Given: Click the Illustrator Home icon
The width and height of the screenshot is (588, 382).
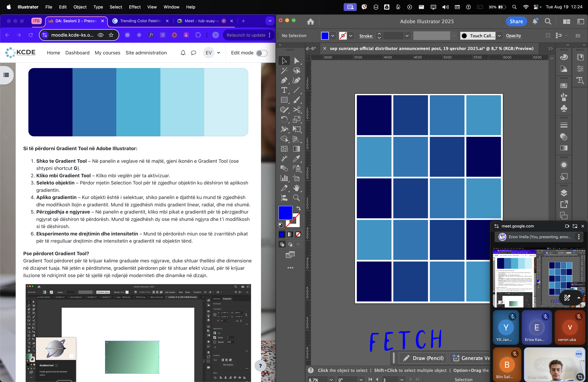Looking at the screenshot, I should 310,22.
